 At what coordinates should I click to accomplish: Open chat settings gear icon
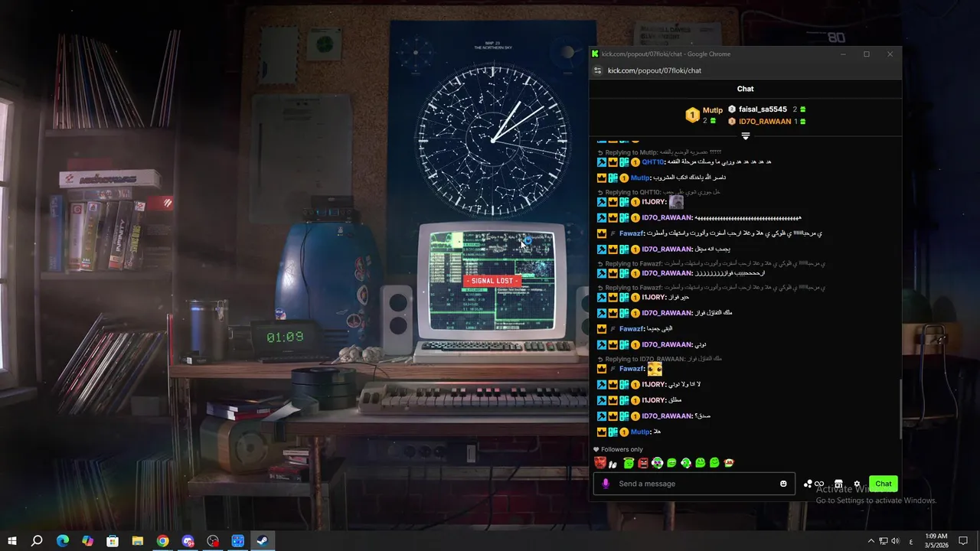click(857, 484)
